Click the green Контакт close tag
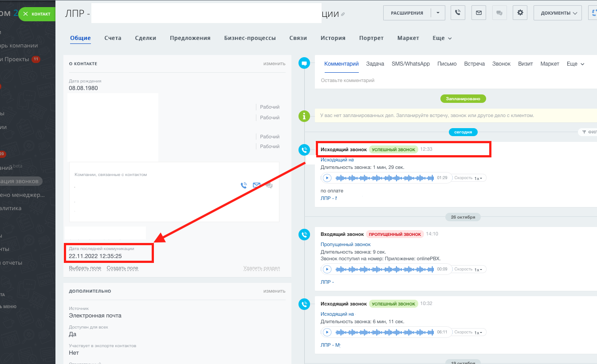Image resolution: width=597 pixels, height=364 pixels. pyautogui.click(x=37, y=14)
